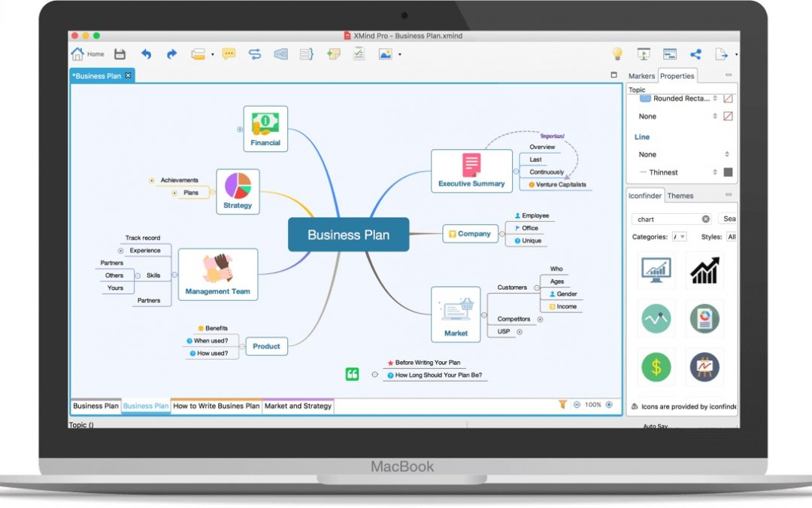Click the gray line color swatch
Viewport: 812px width, 508px height.
tap(728, 172)
